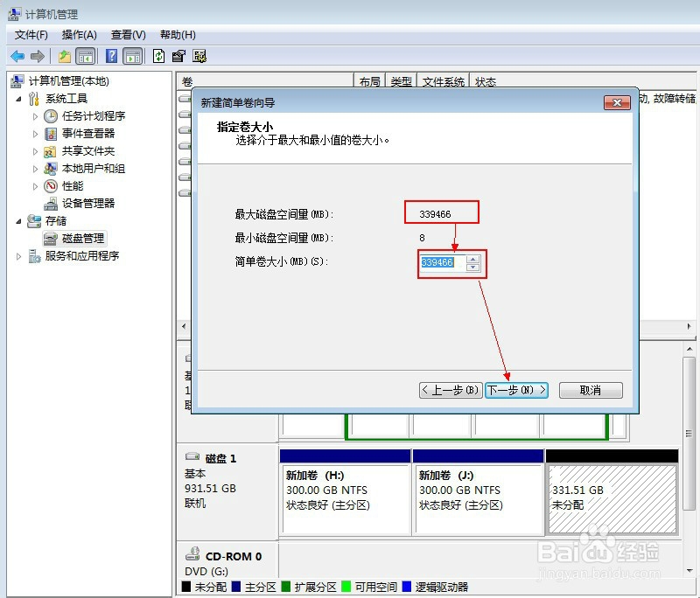Screen dimensions: 700x598
Task: Collapse the System Tools (系统工具) node
Action: point(18,99)
